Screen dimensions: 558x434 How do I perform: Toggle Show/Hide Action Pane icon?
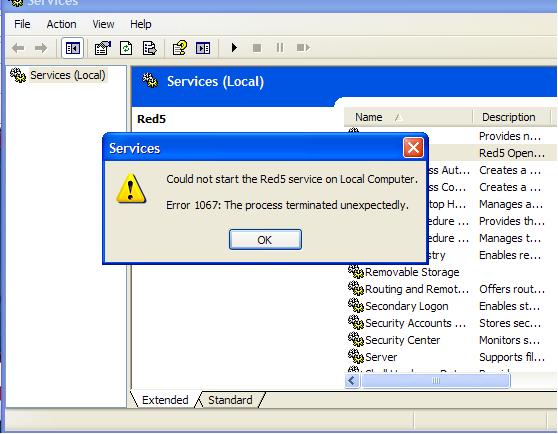[203, 48]
